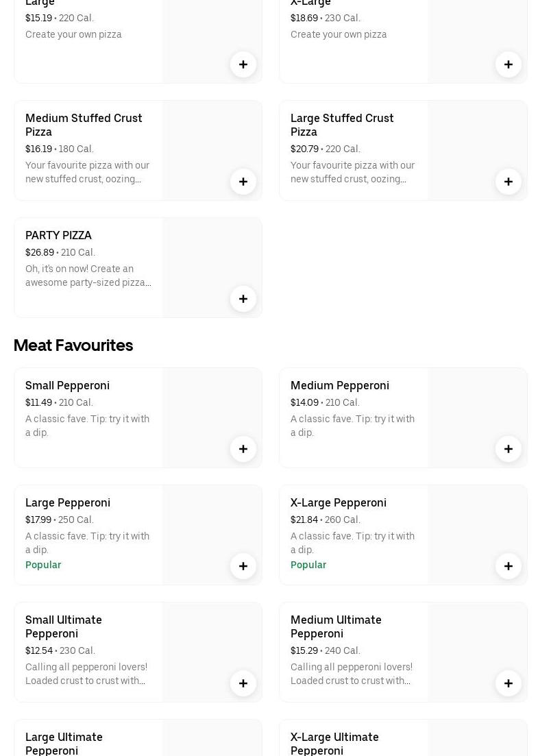This screenshot has height=756, width=551.
Task: Click plus button on Large Pepperoni
Action: click(243, 566)
